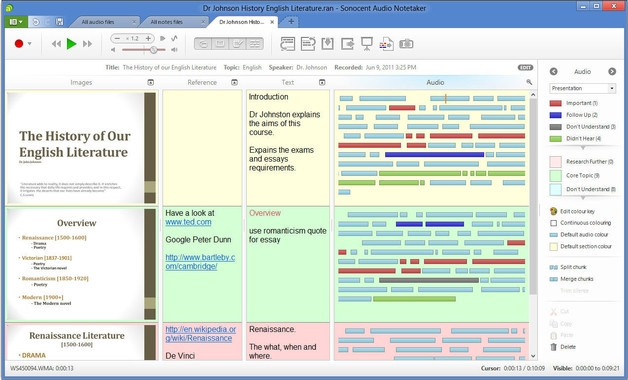
Task: Open the Images column options dropdown
Action: [x=151, y=82]
